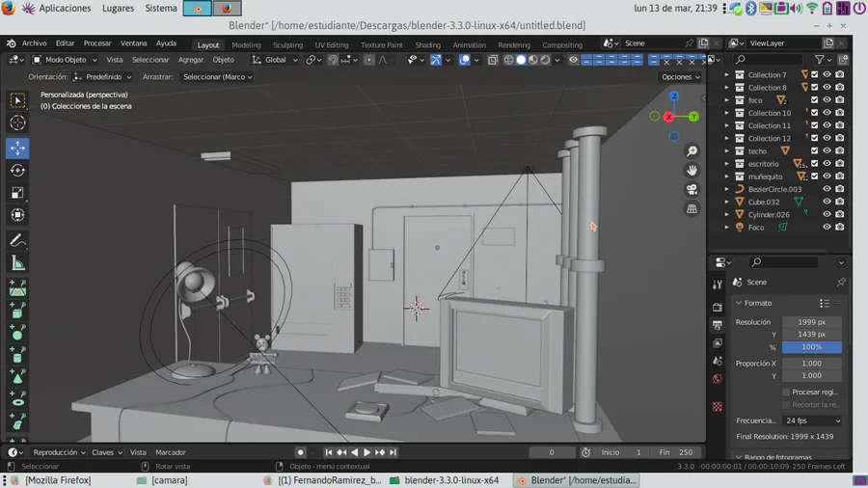Image resolution: width=868 pixels, height=488 pixels.
Task: Click the zoom view magnifier icon
Action: [692, 151]
